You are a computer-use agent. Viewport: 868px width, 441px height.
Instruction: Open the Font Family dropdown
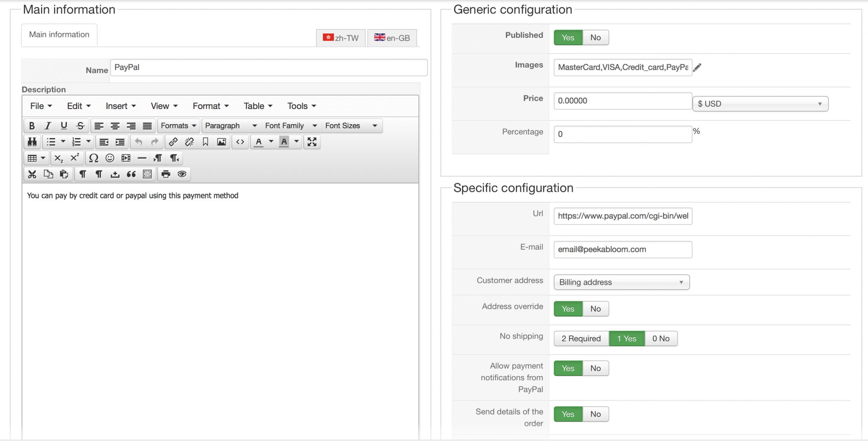291,126
